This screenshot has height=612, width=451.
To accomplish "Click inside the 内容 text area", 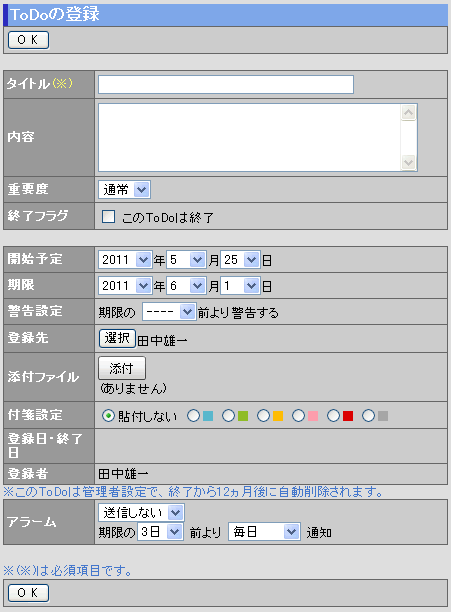I will tap(249, 137).
